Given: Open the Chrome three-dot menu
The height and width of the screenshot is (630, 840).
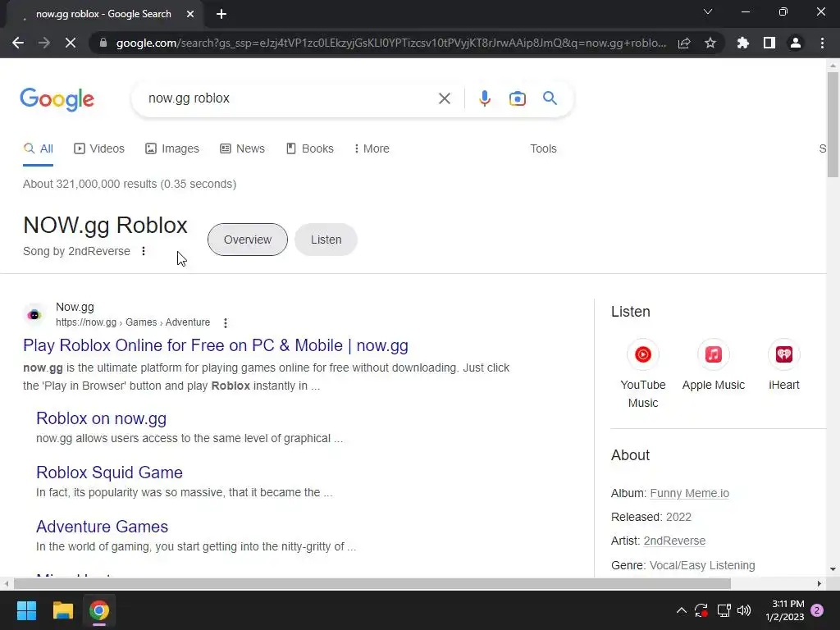Looking at the screenshot, I should 822,43.
